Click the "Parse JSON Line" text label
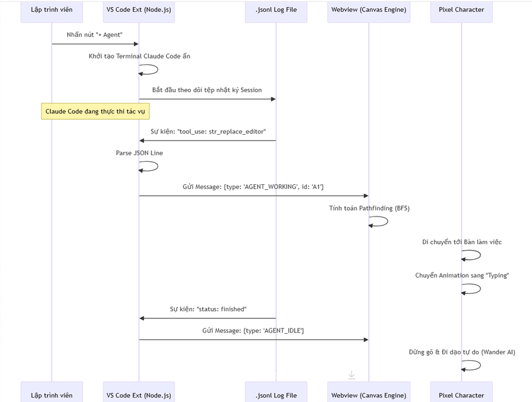Viewport: 532px width, 402px height. click(139, 153)
